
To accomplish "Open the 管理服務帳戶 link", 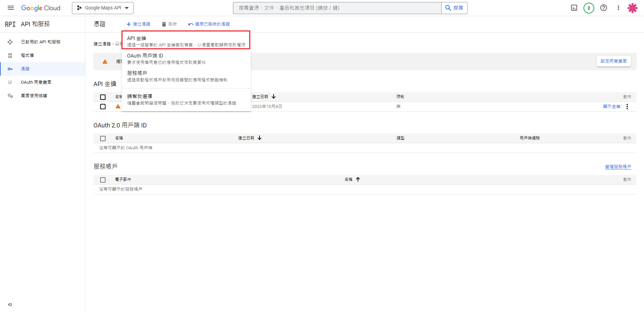I will point(618,167).
